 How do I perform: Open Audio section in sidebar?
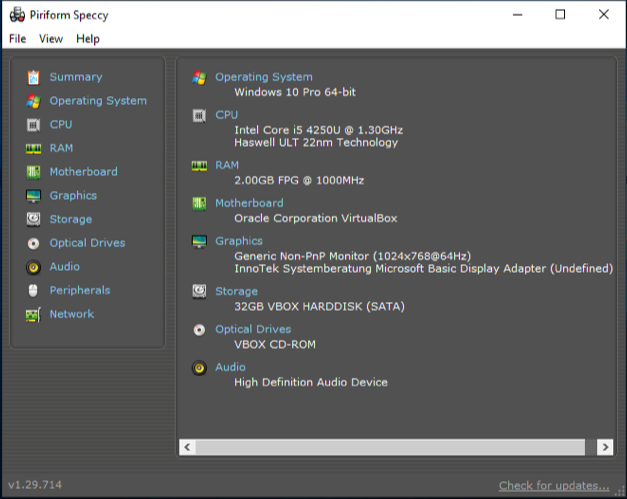tap(64, 266)
